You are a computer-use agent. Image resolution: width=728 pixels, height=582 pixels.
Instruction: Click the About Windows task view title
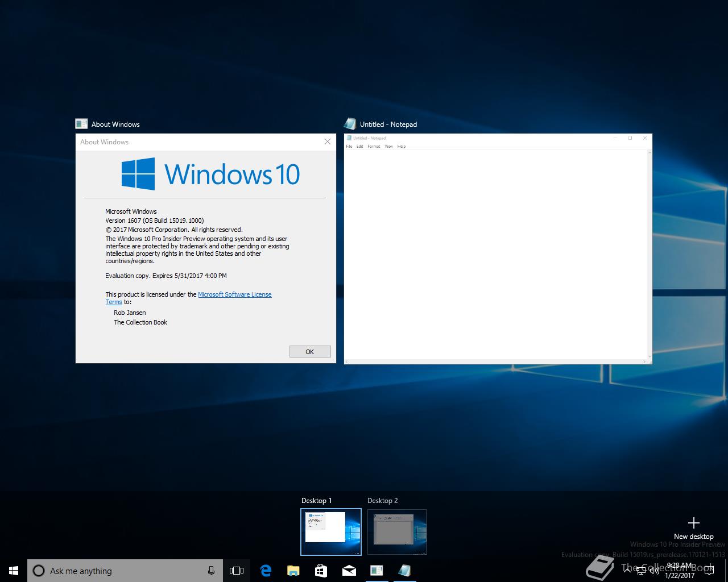pos(115,124)
